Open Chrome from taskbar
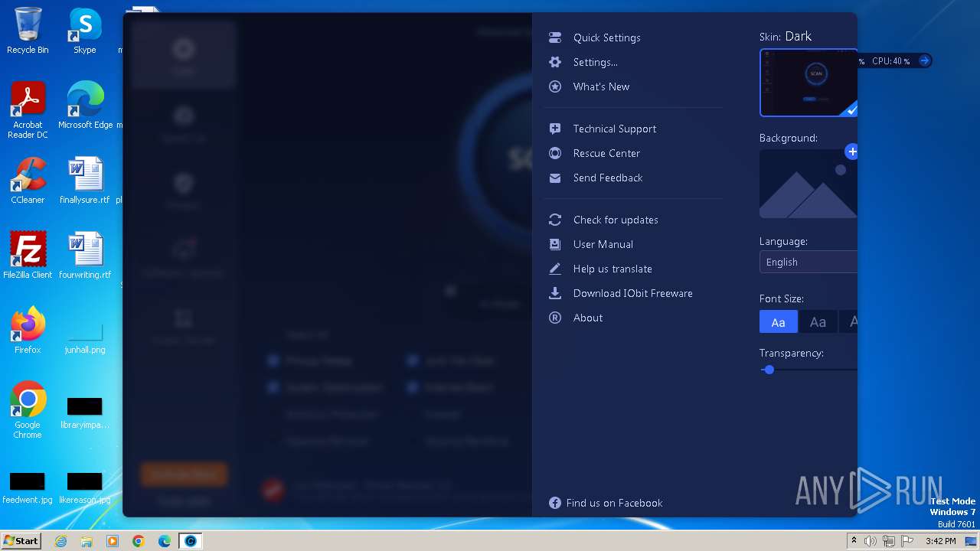The image size is (980, 551). (x=139, y=541)
